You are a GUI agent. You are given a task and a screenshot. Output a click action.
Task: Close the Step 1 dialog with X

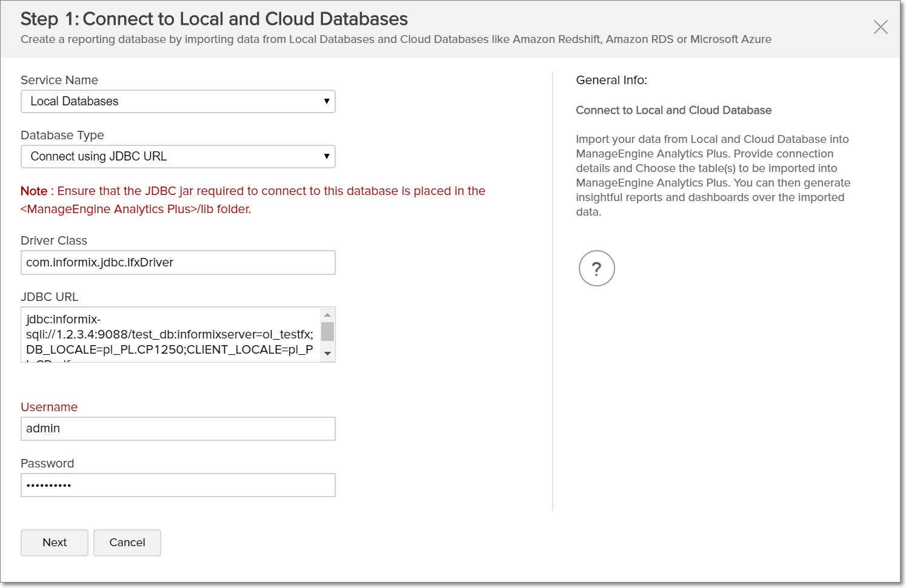[881, 27]
